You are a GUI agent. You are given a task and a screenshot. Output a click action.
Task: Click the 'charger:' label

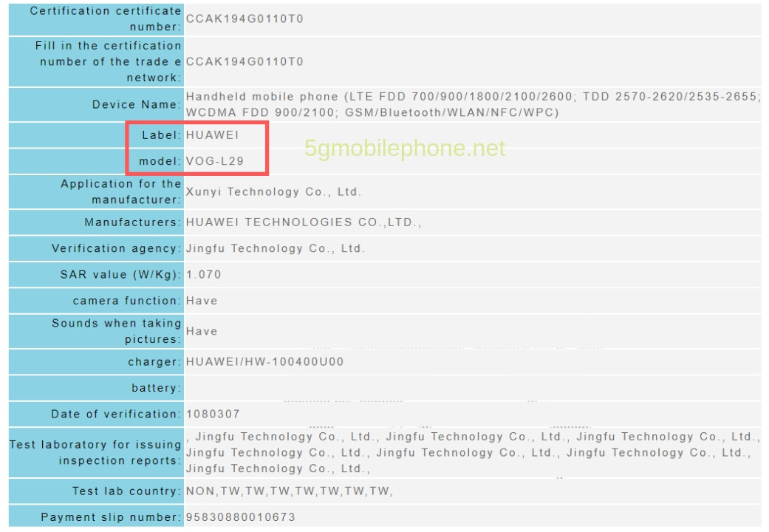coord(154,362)
